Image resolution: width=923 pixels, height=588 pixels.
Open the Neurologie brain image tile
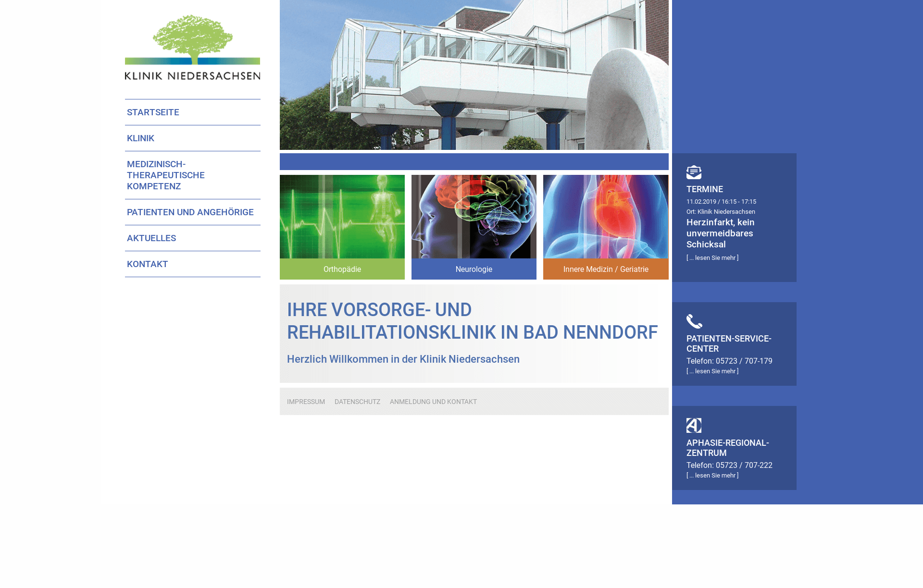pos(474,217)
